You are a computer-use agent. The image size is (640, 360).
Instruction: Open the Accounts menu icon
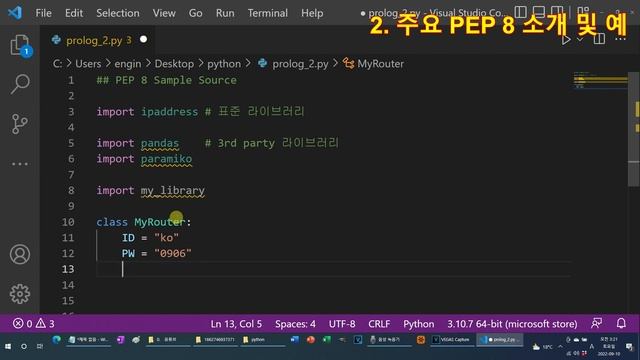pos(20,254)
